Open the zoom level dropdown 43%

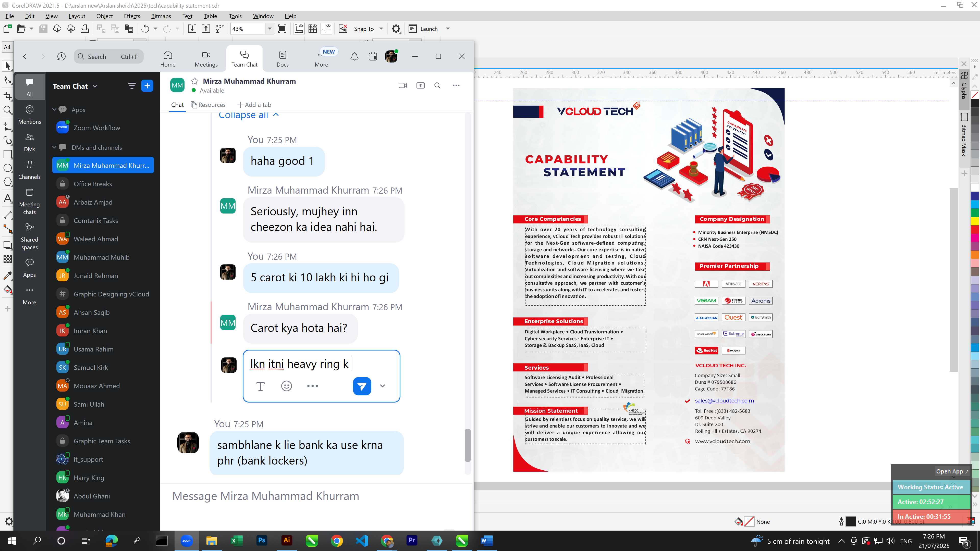pos(269,29)
